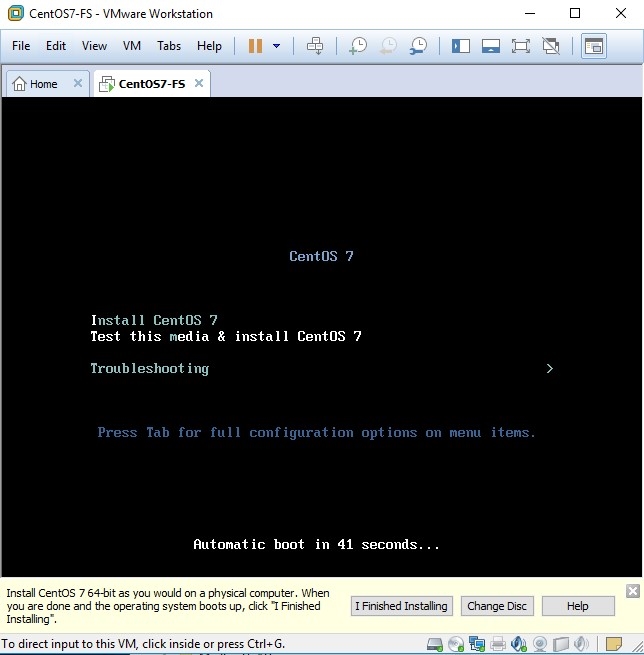Open the VM menu
The width and height of the screenshot is (644, 655).
[x=132, y=46]
